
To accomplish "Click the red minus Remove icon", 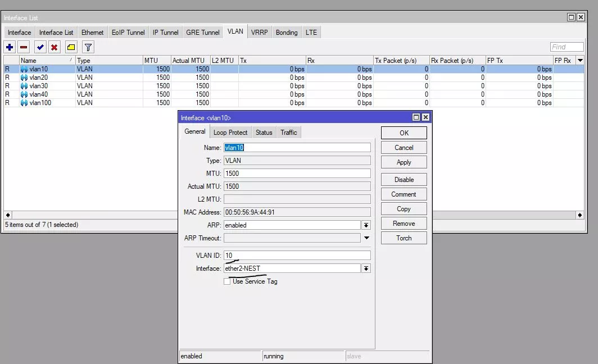I will 24,47.
